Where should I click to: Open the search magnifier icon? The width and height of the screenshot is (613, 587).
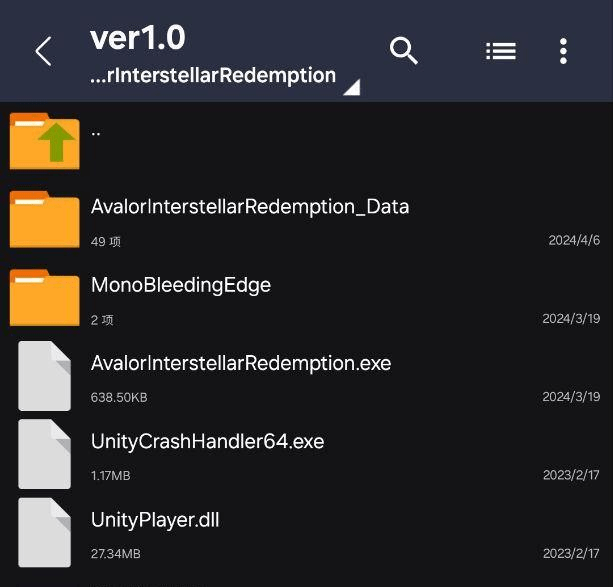click(x=404, y=50)
